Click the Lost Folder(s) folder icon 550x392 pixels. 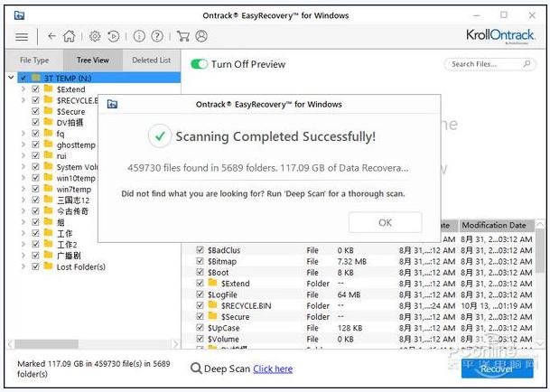[x=49, y=266]
